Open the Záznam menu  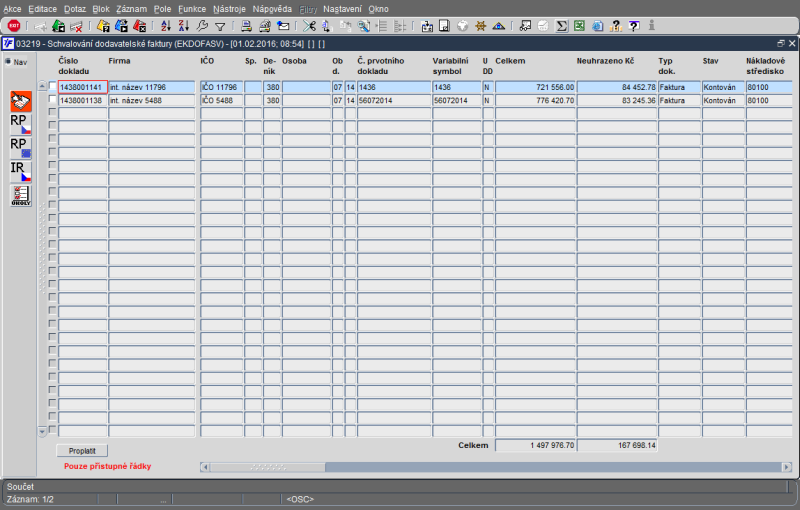pyautogui.click(x=131, y=9)
